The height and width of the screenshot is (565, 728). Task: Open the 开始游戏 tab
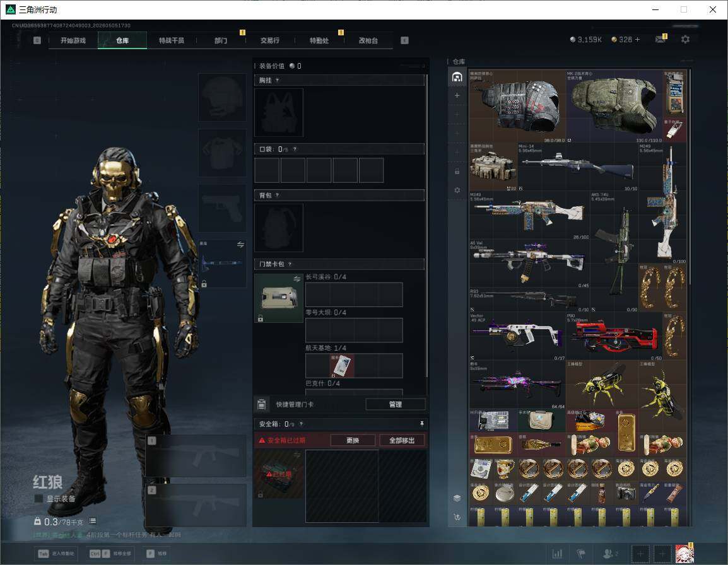pyautogui.click(x=73, y=40)
